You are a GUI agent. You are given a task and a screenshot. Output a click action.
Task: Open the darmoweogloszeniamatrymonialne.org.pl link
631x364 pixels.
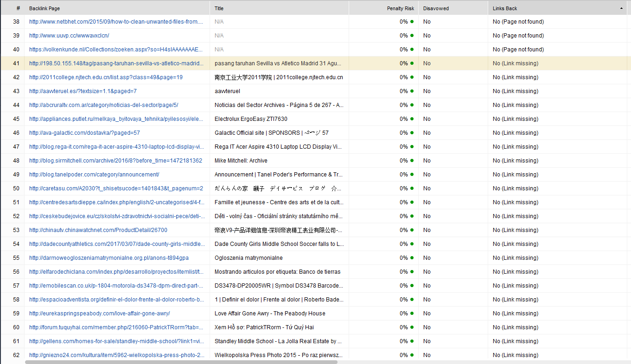pos(109,258)
